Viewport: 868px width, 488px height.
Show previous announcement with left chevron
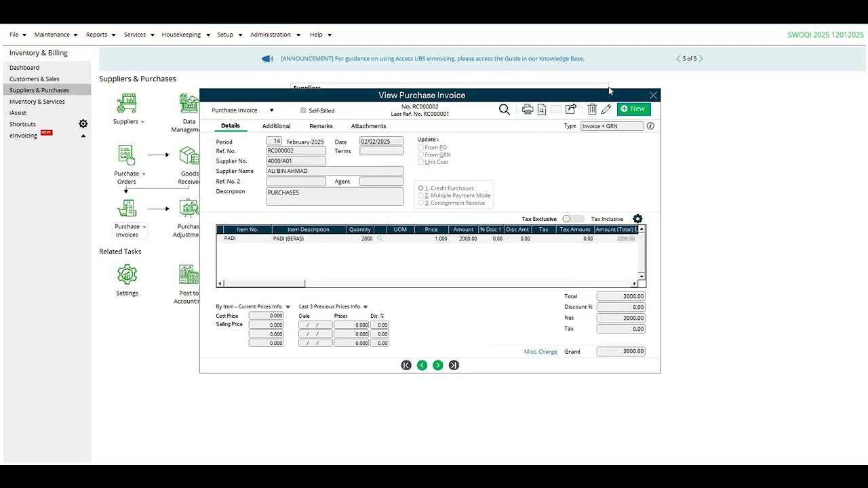pos(679,59)
